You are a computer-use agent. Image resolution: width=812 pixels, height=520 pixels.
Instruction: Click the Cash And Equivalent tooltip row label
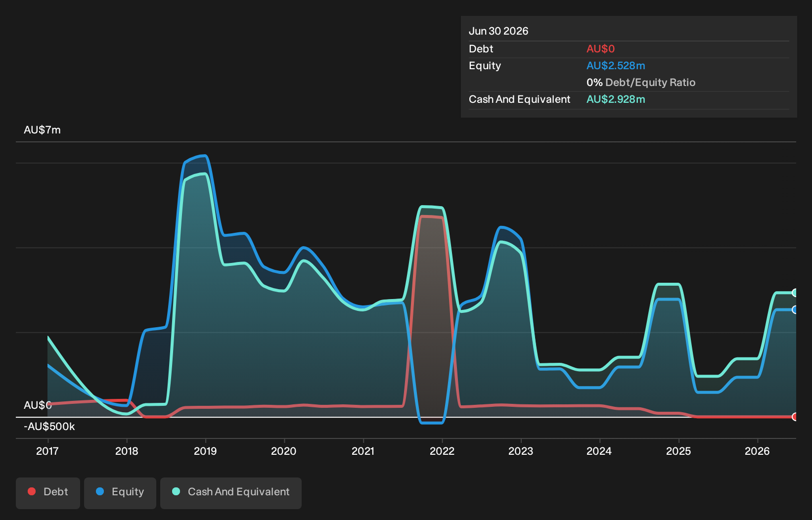[520, 99]
